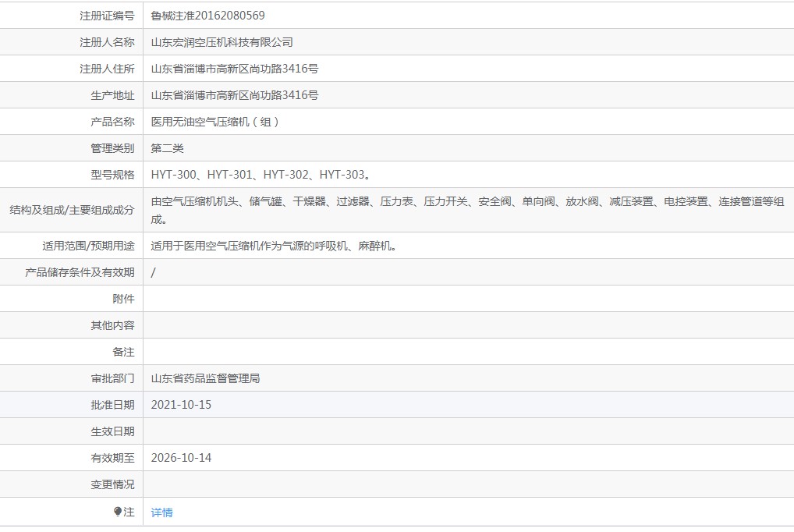Click the 型号规格 label

click(x=112, y=174)
